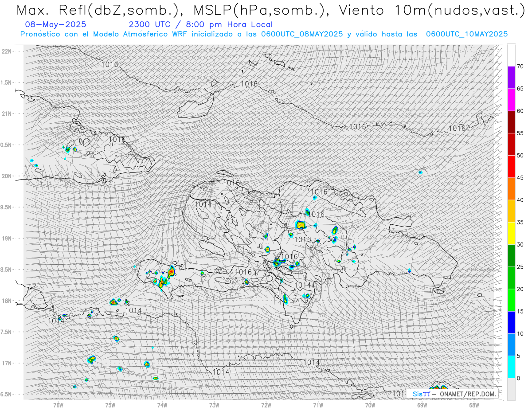
Task: Click the map title starting 'Max. Refl(dbZ,somb.)'
Action: point(270,11)
